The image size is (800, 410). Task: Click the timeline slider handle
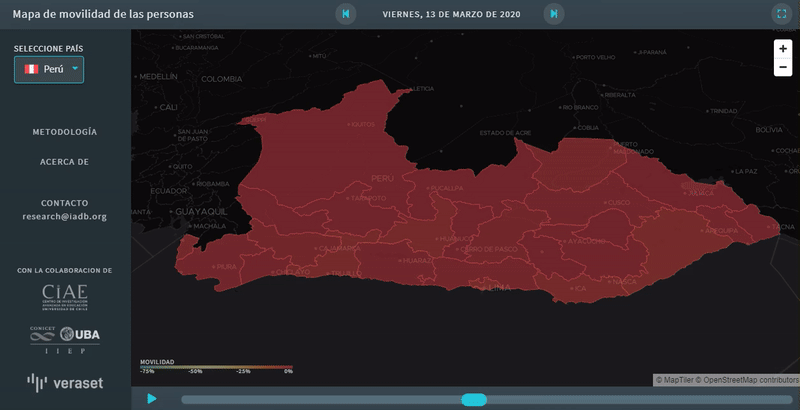(473, 400)
